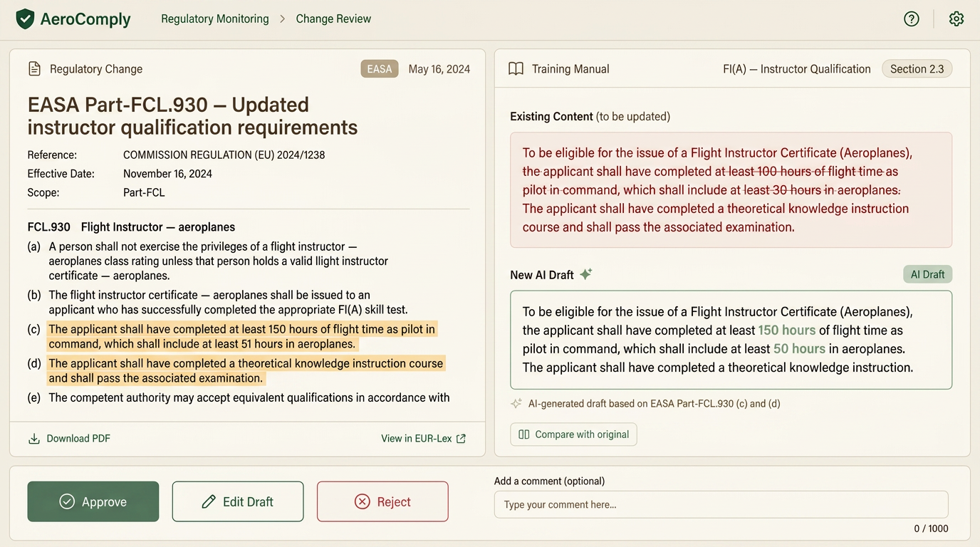This screenshot has width=980, height=547.
Task: Click the AeroComply shield logo
Action: click(x=26, y=19)
